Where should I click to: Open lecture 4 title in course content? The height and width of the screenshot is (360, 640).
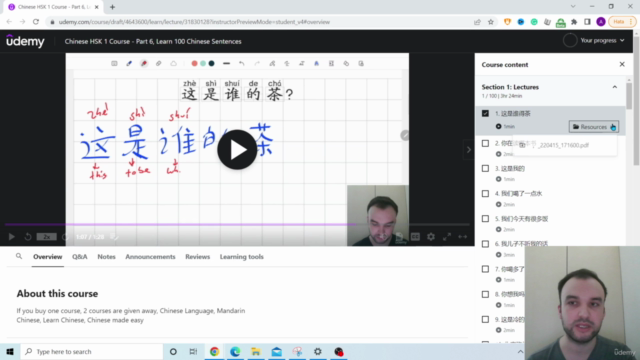[x=519, y=193]
